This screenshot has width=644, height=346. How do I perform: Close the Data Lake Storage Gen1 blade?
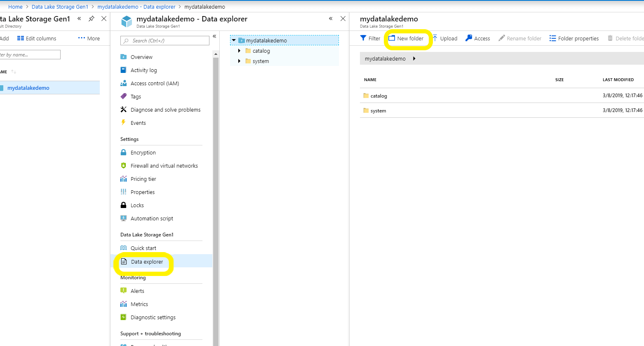pyautogui.click(x=104, y=19)
